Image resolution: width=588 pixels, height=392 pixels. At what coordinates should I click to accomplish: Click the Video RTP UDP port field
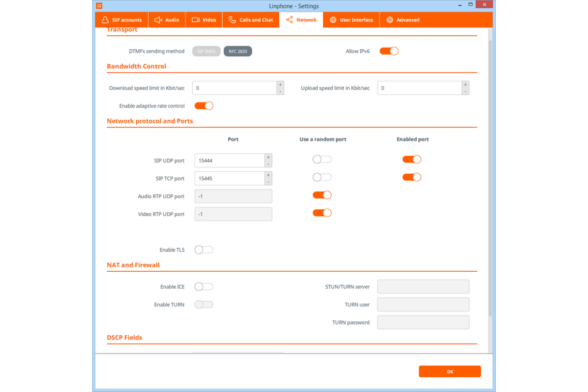tap(233, 214)
